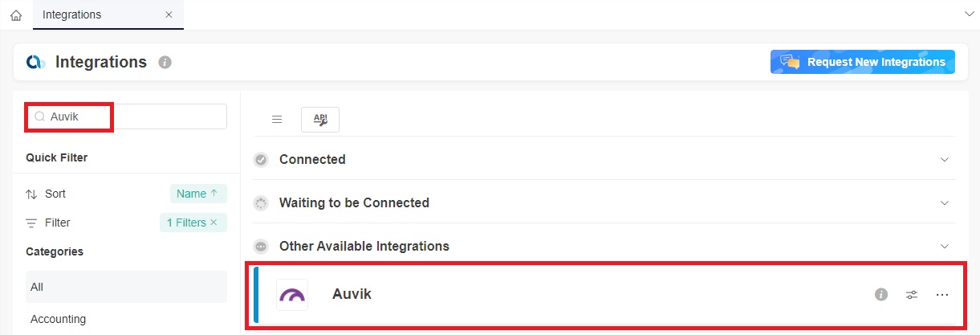This screenshot has width=980, height=335.
Task: Click the Integrations info icon
Action: (x=165, y=62)
